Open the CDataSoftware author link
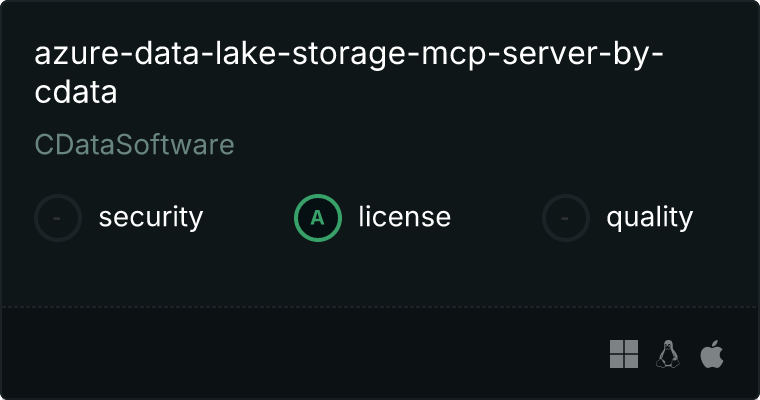Screen dimensions: 760x400 (x=135, y=145)
